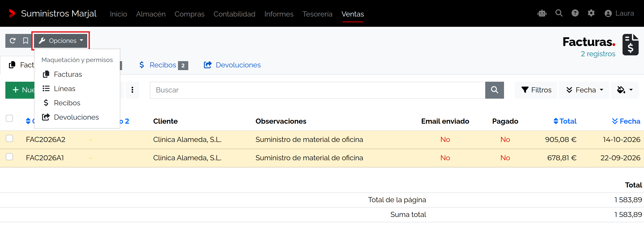Check the FAC2026A2 row checkbox

click(x=9, y=138)
